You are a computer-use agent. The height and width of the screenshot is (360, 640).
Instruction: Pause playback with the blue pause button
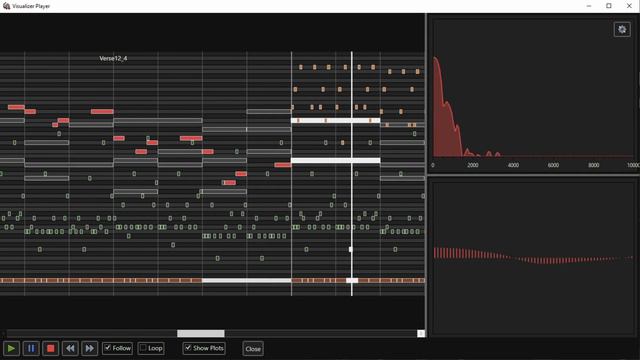(x=31, y=348)
